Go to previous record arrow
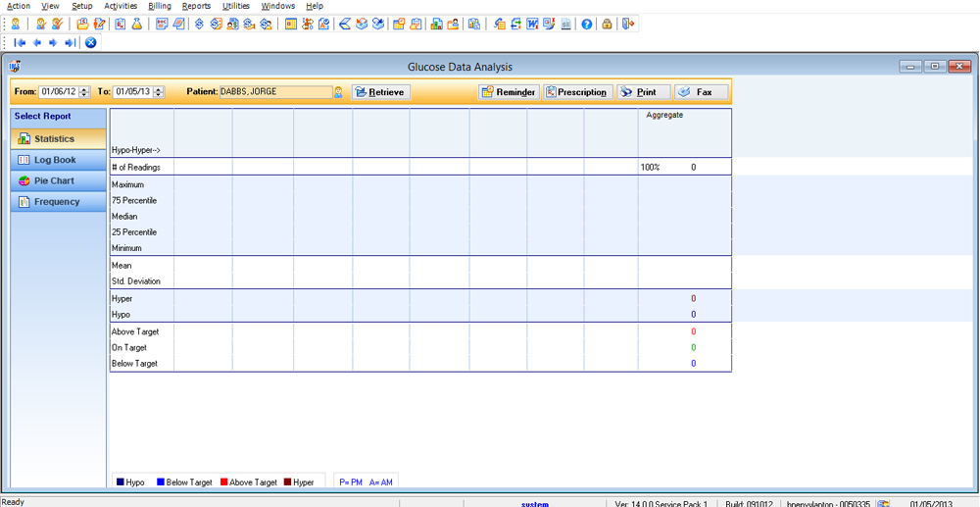The height and width of the screenshot is (507, 980). (x=37, y=42)
